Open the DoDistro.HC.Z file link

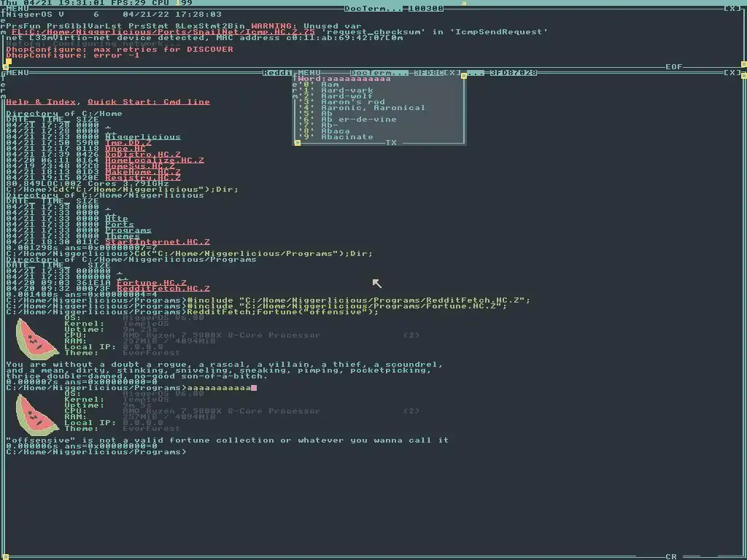pyautogui.click(x=143, y=155)
